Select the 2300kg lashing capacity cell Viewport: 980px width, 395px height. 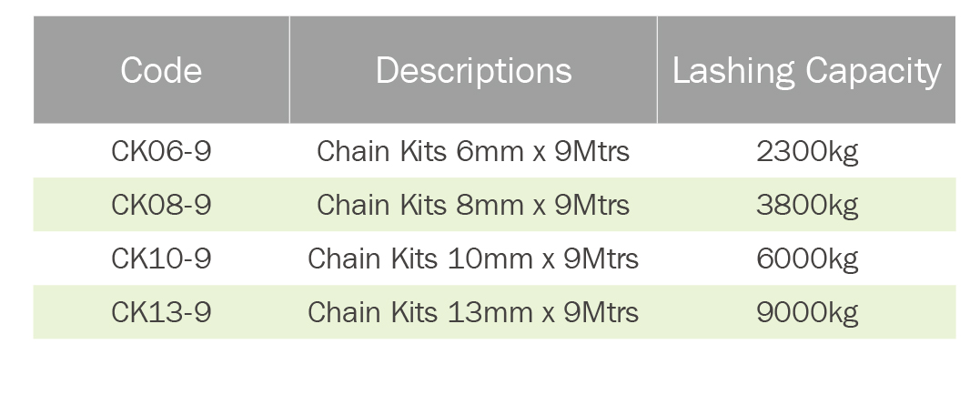[x=807, y=151]
